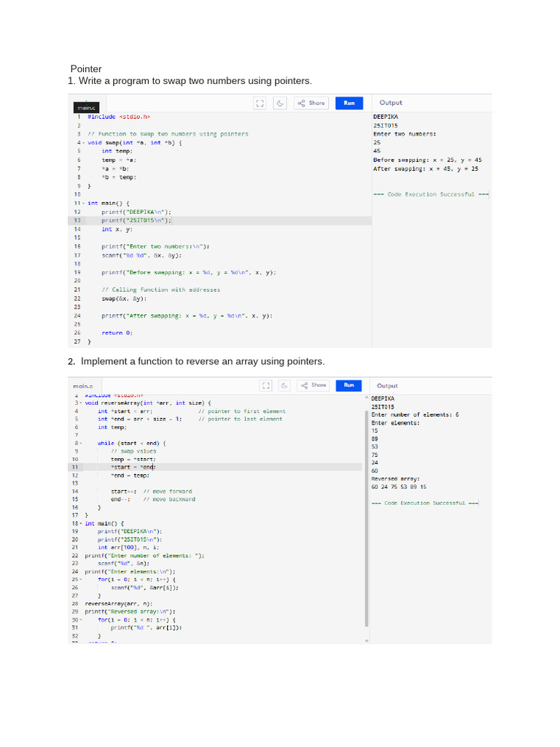Click the fullscreen icon in first editor
Image resolution: width=560 pixels, height=747 pixels.
(260, 103)
